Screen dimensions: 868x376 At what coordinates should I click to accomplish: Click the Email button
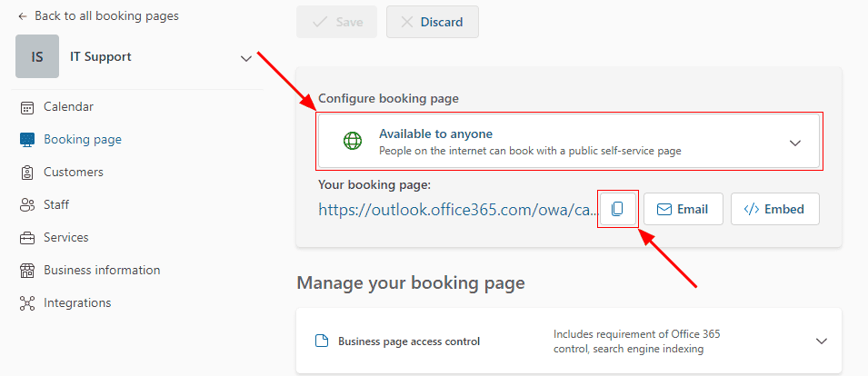pyautogui.click(x=683, y=209)
